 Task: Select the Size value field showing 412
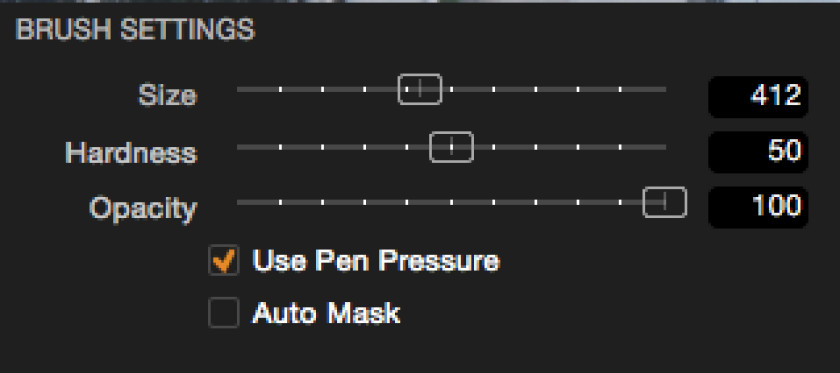pyautogui.click(x=758, y=96)
